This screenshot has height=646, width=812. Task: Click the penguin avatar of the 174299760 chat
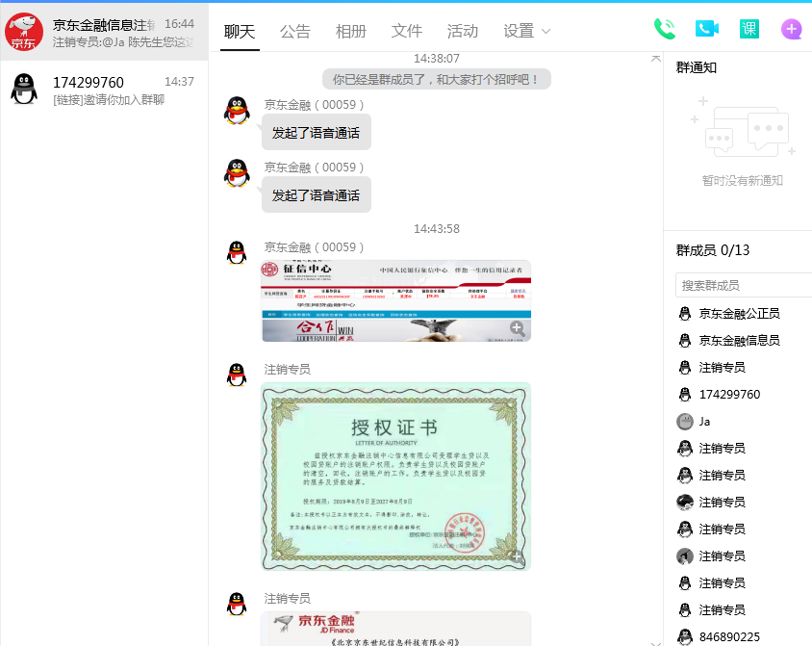[x=24, y=90]
